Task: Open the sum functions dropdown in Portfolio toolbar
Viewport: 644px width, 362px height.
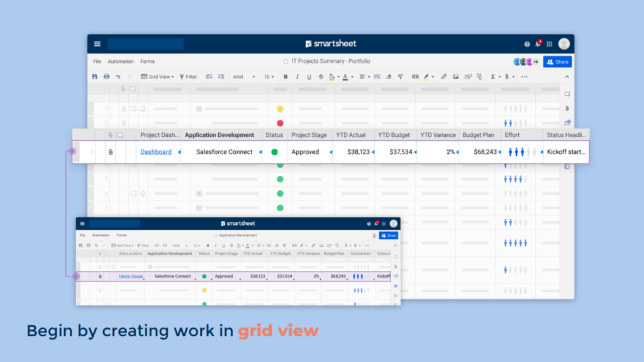Action: (496, 77)
